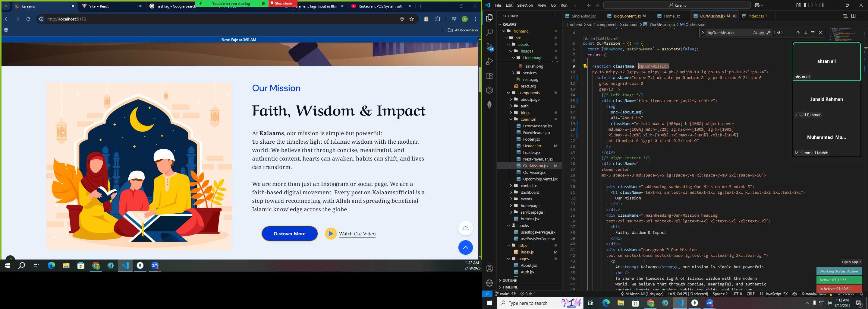
Task: Open the File menu
Action: [498, 5]
